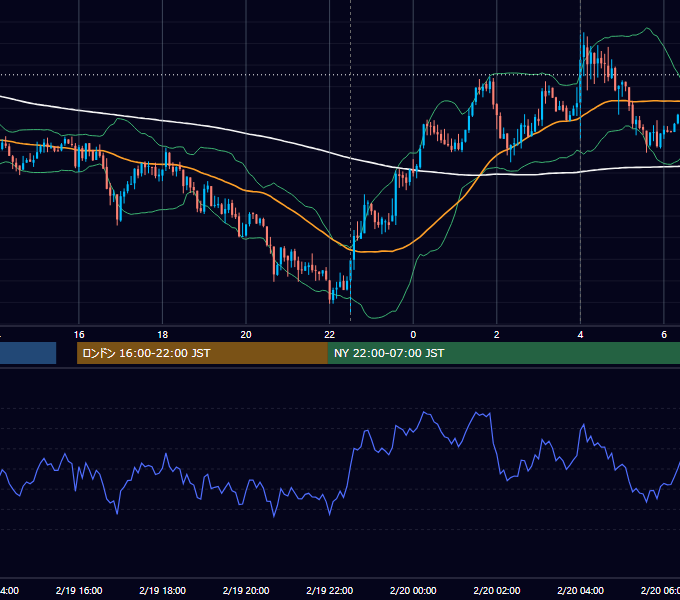The height and width of the screenshot is (600, 680).
Task: Click the 6 time axis label
Action: (664, 335)
